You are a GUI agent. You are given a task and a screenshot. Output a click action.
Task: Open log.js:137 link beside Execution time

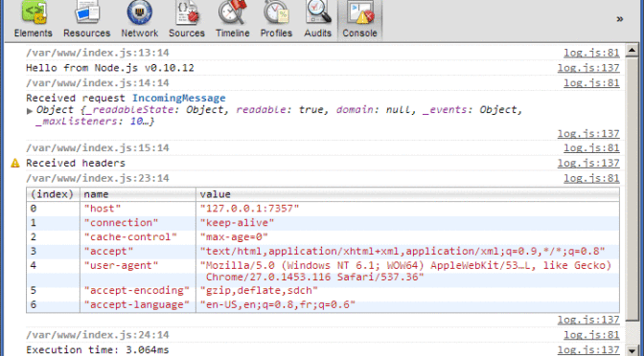[588, 350]
